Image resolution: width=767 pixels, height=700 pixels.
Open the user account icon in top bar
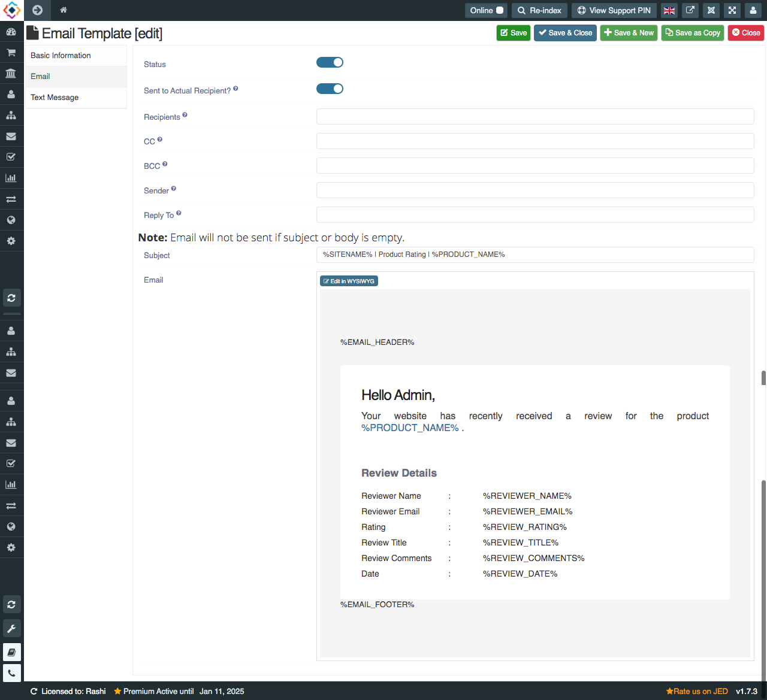(753, 10)
